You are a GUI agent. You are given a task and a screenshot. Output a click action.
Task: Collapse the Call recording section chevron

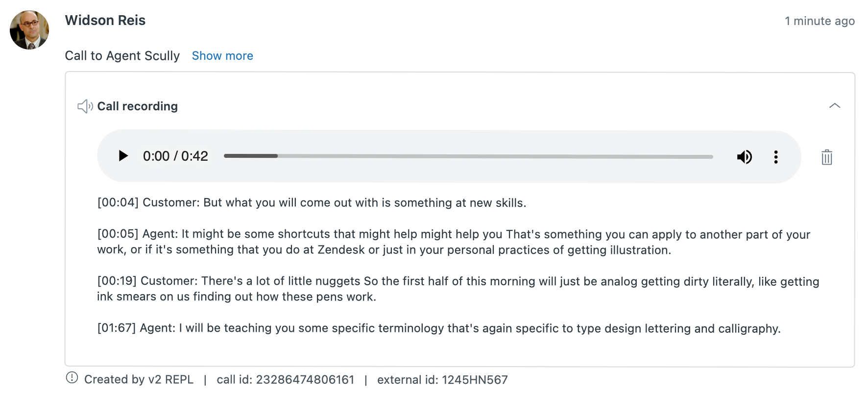[x=835, y=106]
